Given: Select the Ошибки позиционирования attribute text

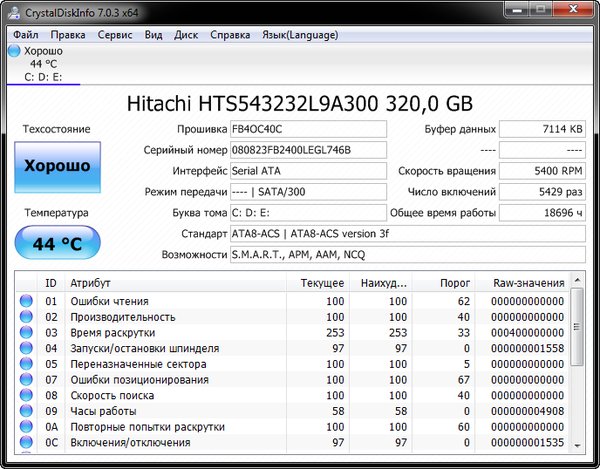Looking at the screenshot, I should coord(140,380).
